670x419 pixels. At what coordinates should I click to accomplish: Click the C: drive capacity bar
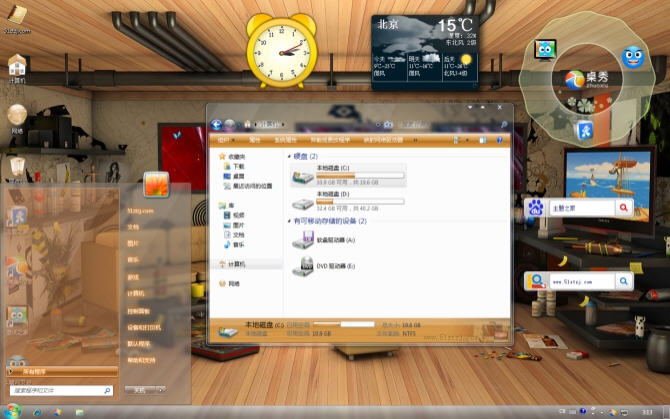360,176
